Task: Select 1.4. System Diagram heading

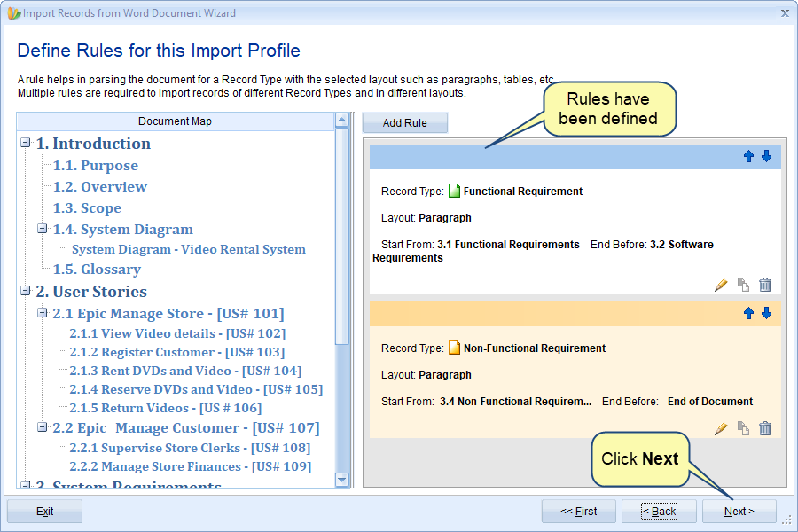Action: click(122, 230)
